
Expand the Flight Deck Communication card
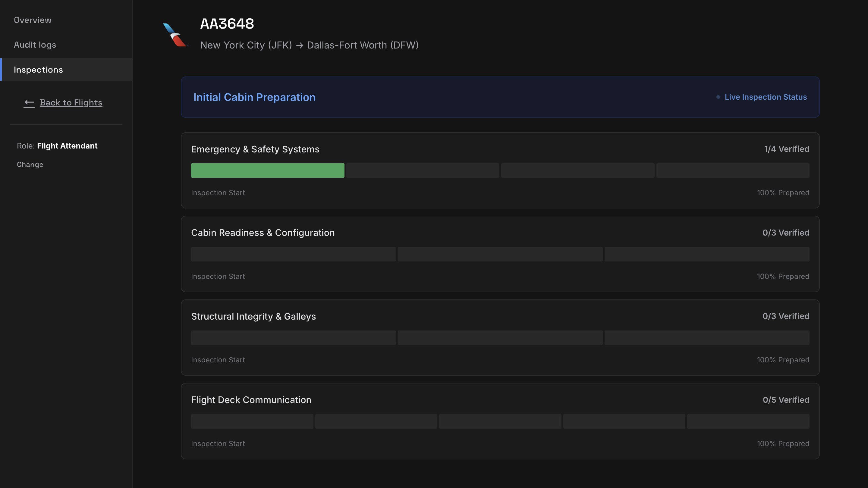[x=251, y=400]
